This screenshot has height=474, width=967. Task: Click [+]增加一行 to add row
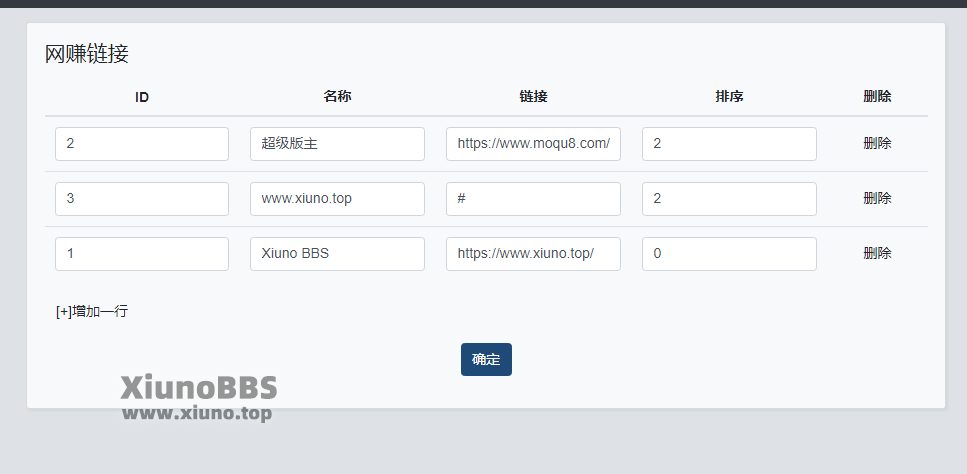click(92, 311)
